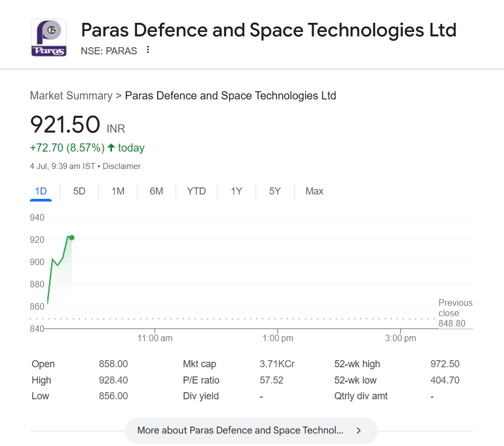This screenshot has height=446, width=504.
Task: Click the Paras company logo
Action: tap(49, 37)
